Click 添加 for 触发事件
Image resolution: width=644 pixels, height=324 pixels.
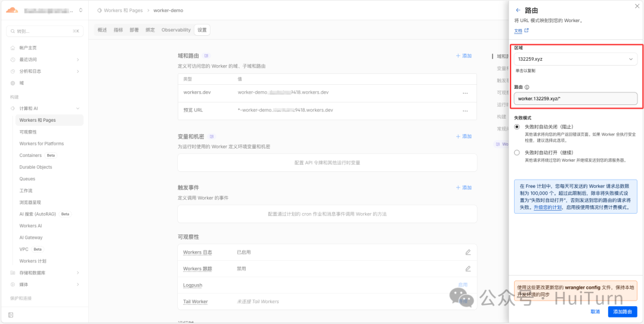464,187
